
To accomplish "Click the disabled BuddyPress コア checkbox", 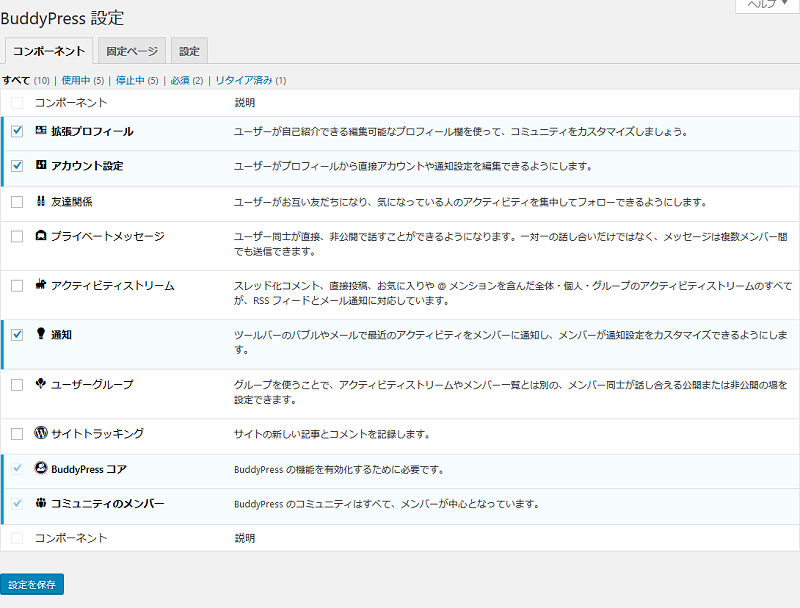I will click(17, 469).
